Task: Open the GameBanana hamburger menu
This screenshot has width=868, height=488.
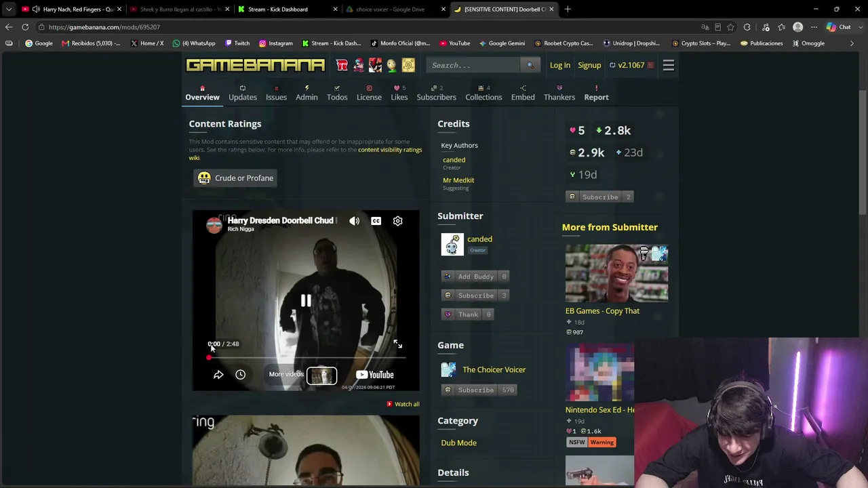Action: [x=669, y=65]
